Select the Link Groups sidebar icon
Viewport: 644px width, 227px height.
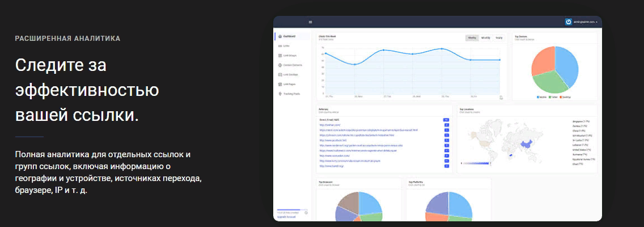click(280, 56)
